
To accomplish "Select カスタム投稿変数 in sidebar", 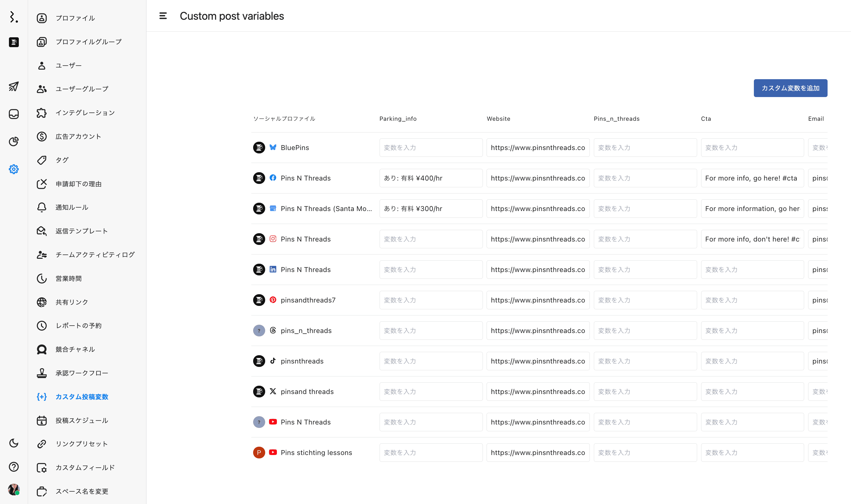I will tap(82, 397).
